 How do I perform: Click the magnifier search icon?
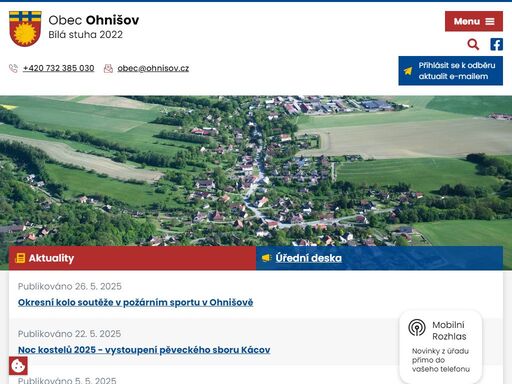click(473, 44)
